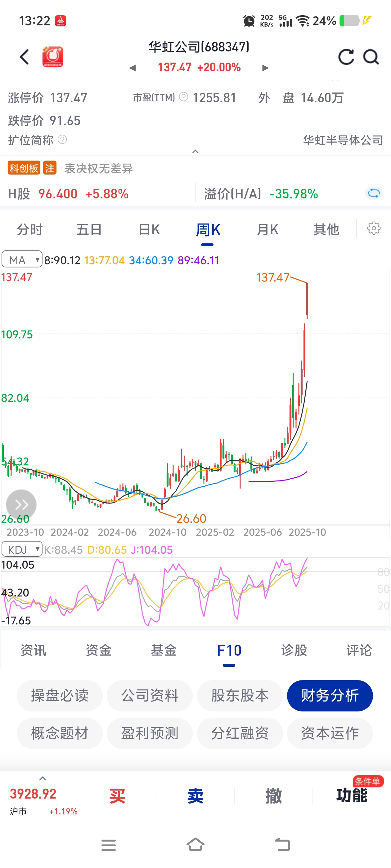Tap the 沪市 index value 3928.92
This screenshot has height=868, width=391.
point(33,794)
